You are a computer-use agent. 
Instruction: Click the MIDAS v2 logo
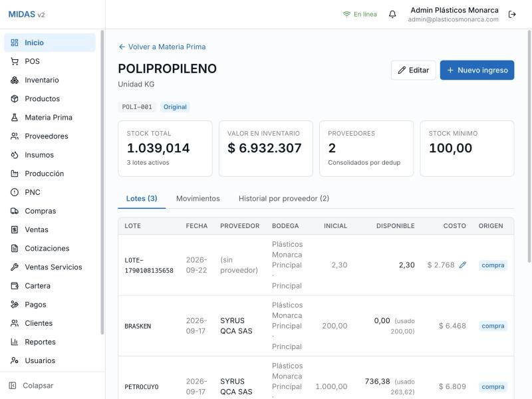tap(27, 14)
